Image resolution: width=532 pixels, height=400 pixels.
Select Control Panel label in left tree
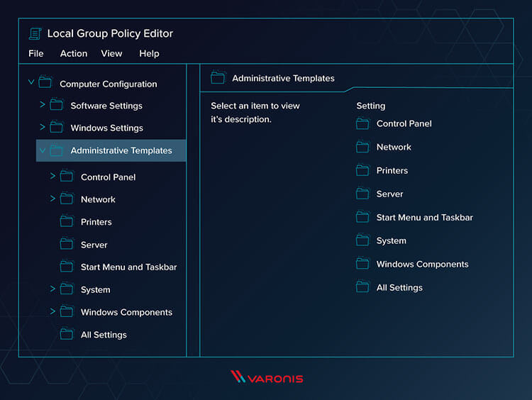[x=109, y=177]
